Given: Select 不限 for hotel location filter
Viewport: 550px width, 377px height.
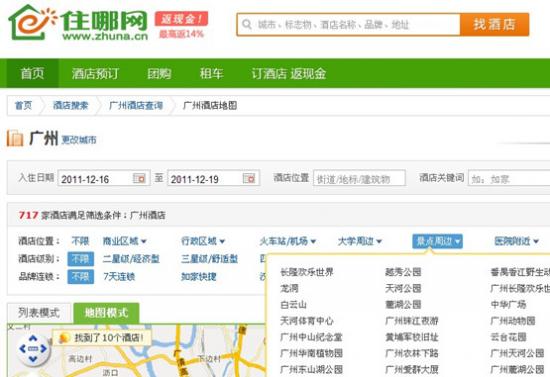Looking at the screenshot, I should pyautogui.click(x=80, y=241).
